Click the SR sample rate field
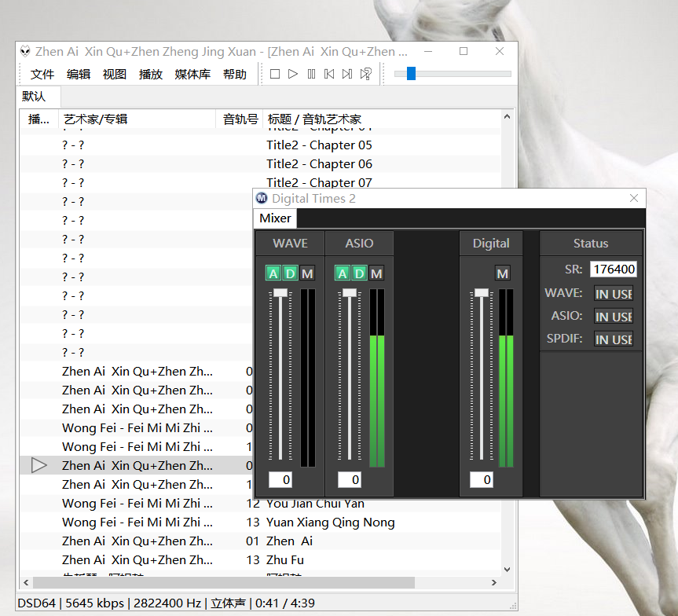 click(x=614, y=269)
